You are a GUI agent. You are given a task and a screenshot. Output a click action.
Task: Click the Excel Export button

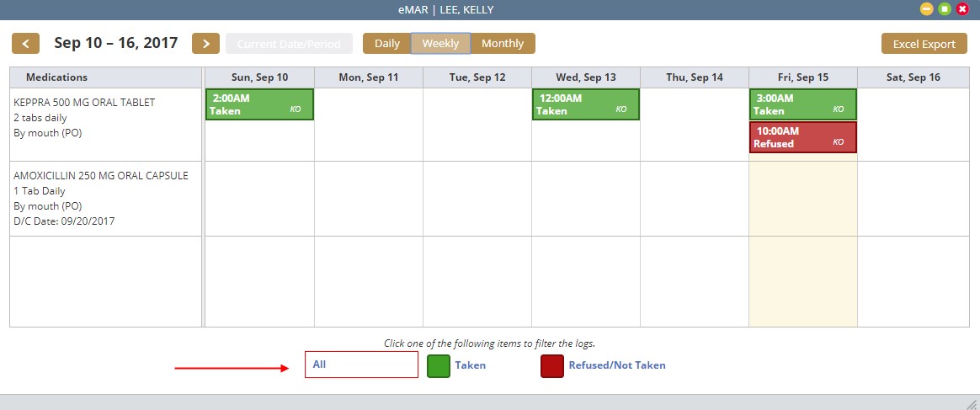[924, 44]
